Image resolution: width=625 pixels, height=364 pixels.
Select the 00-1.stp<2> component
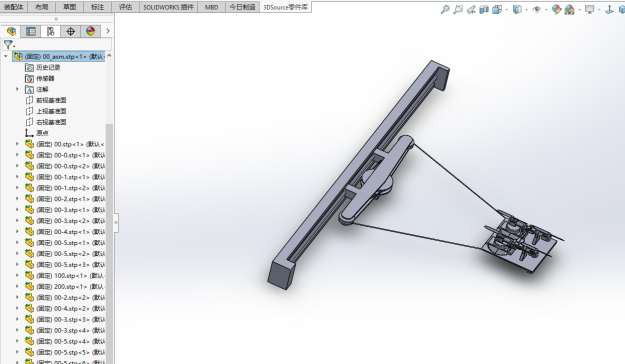[x=65, y=188]
